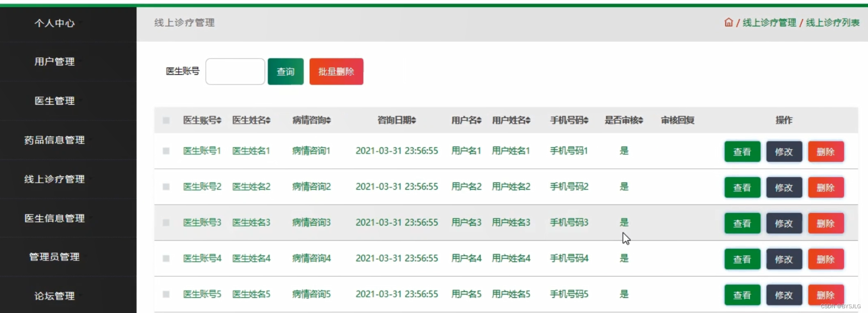Click the 用户姓名5 cell text
Image resolution: width=868 pixels, height=313 pixels.
tap(511, 294)
